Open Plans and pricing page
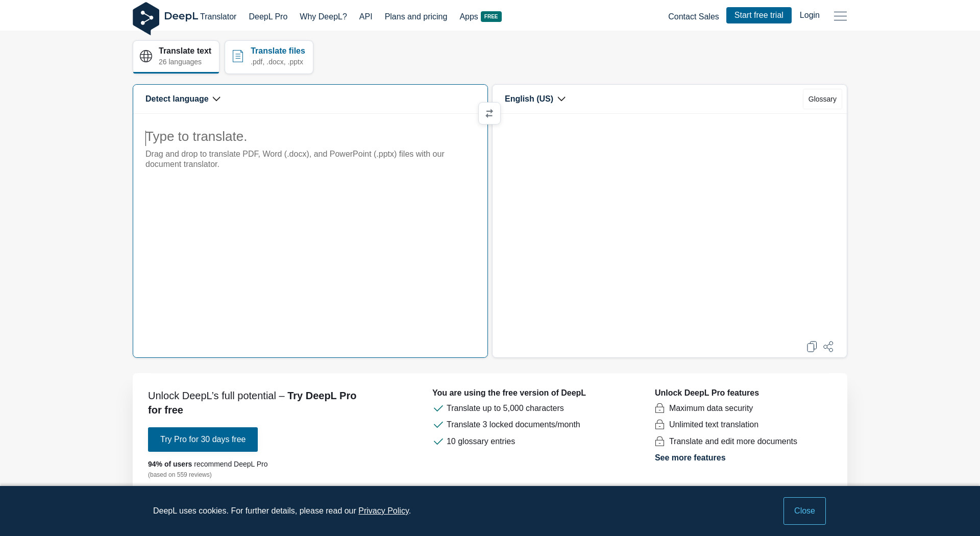980x536 pixels. click(416, 16)
